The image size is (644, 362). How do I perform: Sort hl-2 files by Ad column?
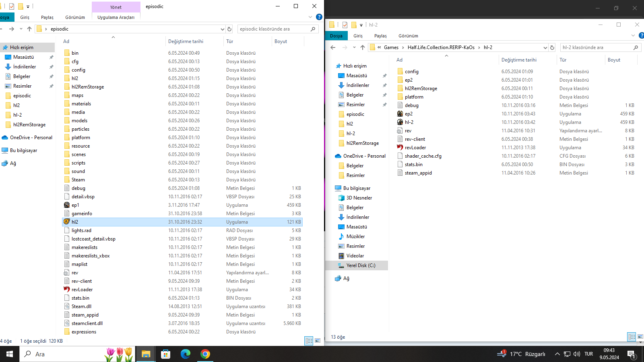[446, 60]
